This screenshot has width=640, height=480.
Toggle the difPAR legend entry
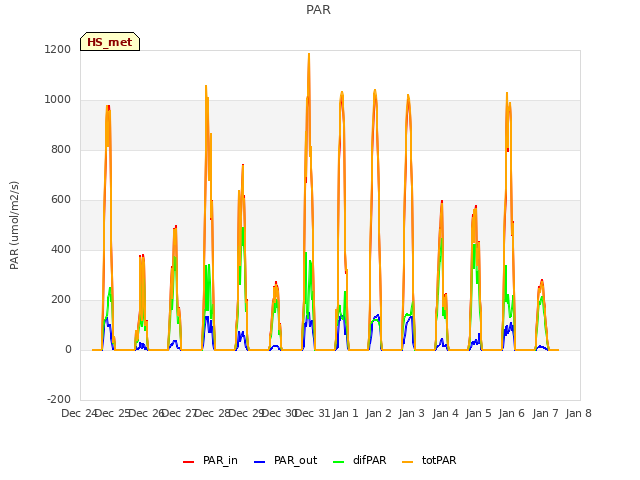(x=360, y=460)
